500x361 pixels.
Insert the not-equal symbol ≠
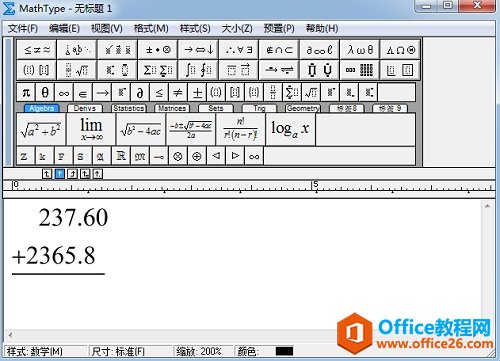click(x=178, y=92)
